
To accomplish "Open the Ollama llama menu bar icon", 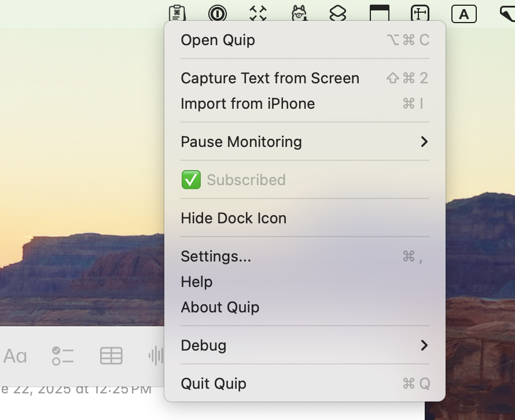I will tap(299, 13).
